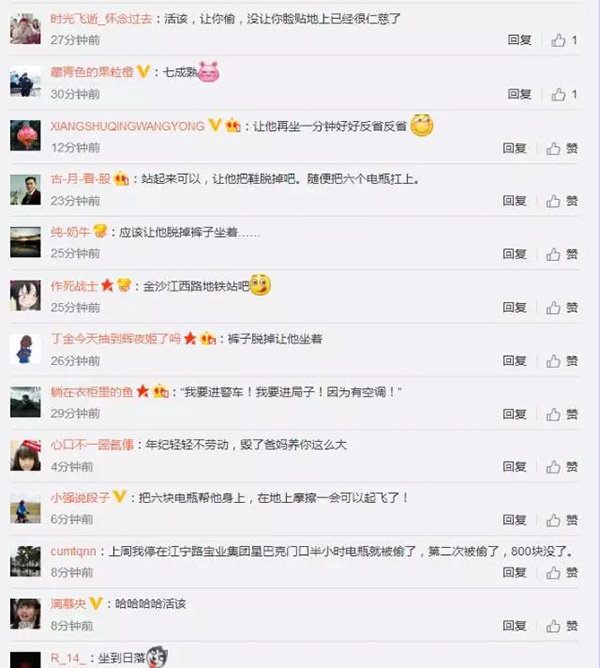Reply to 躺在衣柜里的鱼's comment

514,414
